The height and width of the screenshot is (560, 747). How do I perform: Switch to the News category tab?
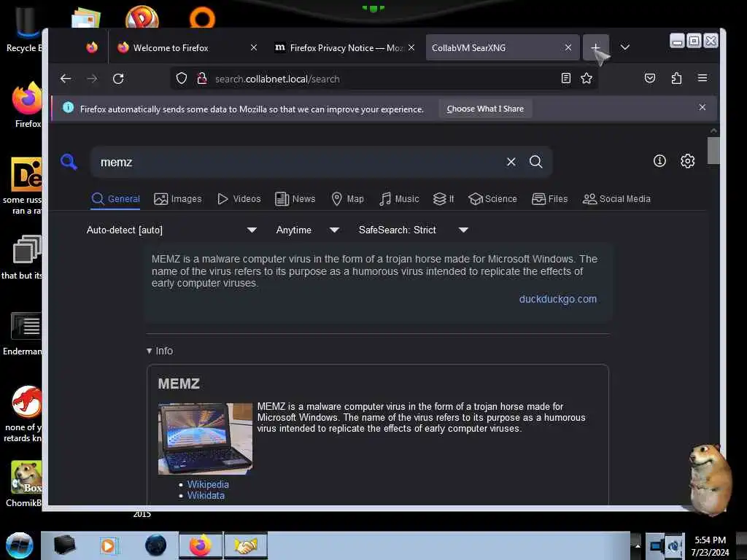coord(295,199)
